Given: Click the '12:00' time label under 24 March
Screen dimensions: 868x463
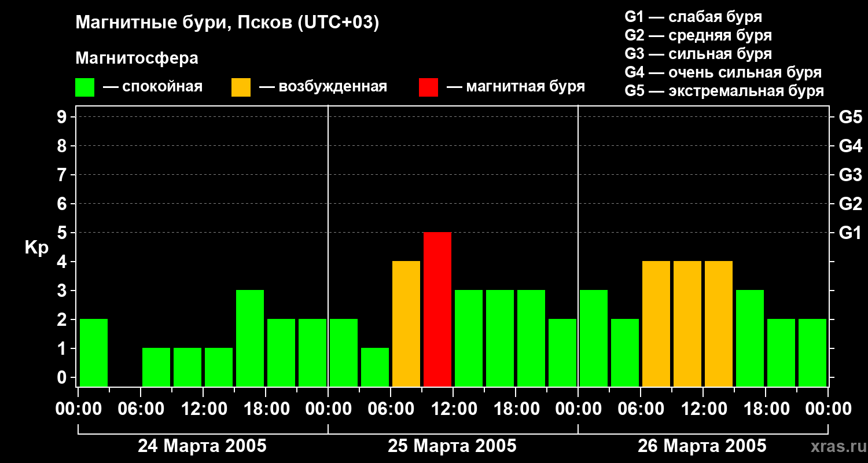Looking at the screenshot, I should tap(203, 409).
